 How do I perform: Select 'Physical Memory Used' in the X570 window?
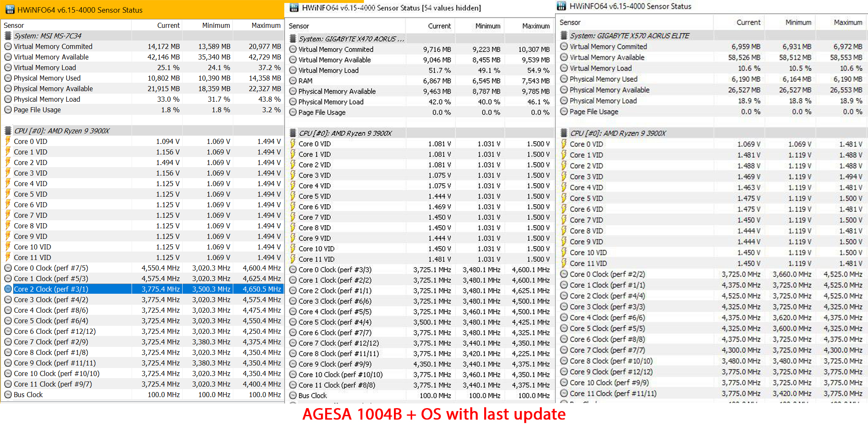pyautogui.click(x=712, y=79)
